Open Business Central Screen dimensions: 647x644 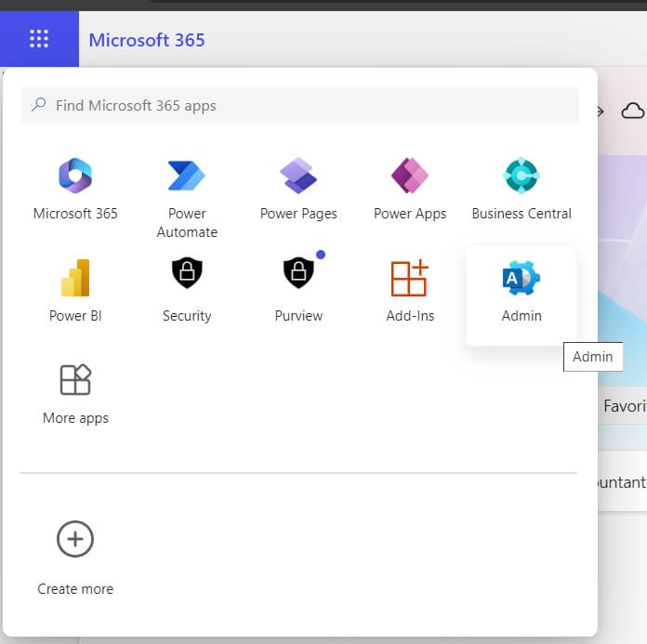522,189
